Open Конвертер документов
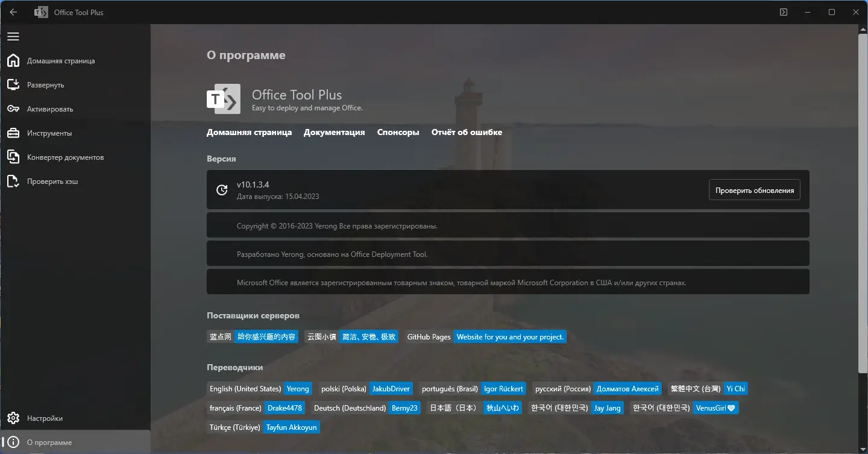This screenshot has width=868, height=454. click(75, 157)
